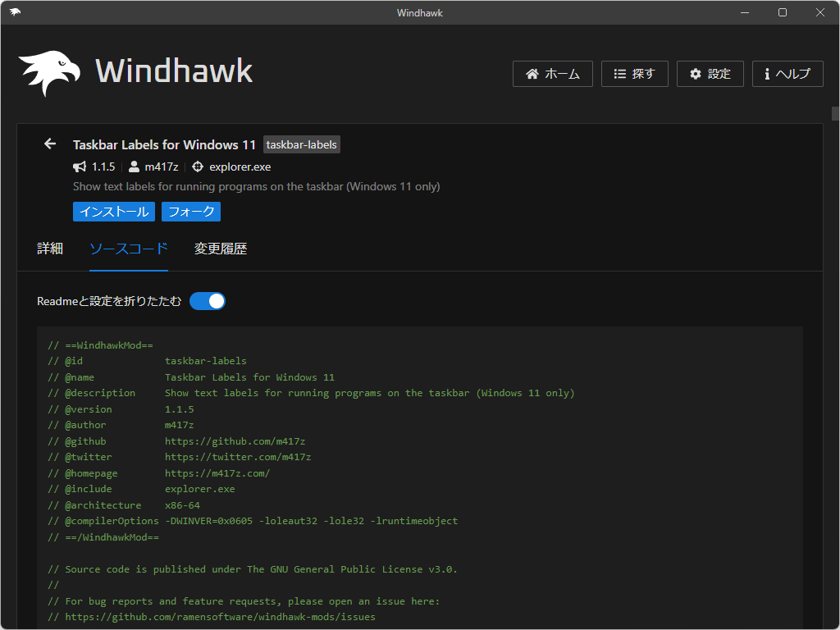Open the 変更履歴 changelog tab
Image resolution: width=840 pixels, height=630 pixels.
point(220,249)
